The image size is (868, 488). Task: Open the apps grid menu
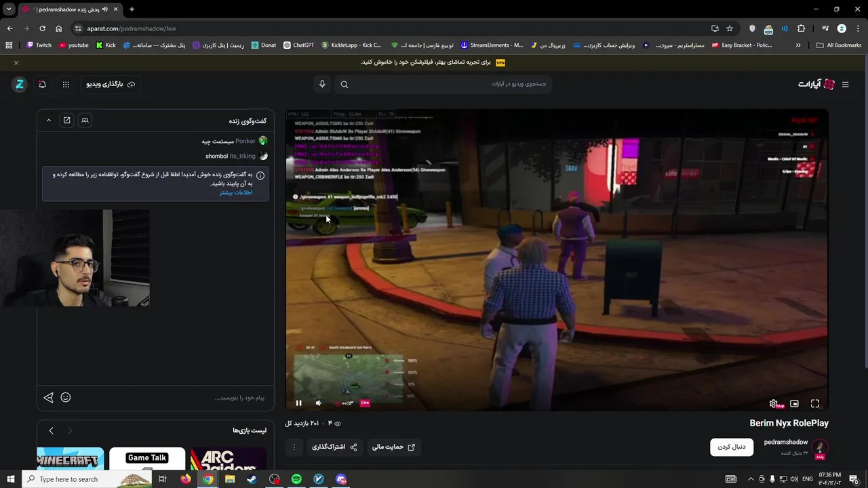[x=66, y=84]
